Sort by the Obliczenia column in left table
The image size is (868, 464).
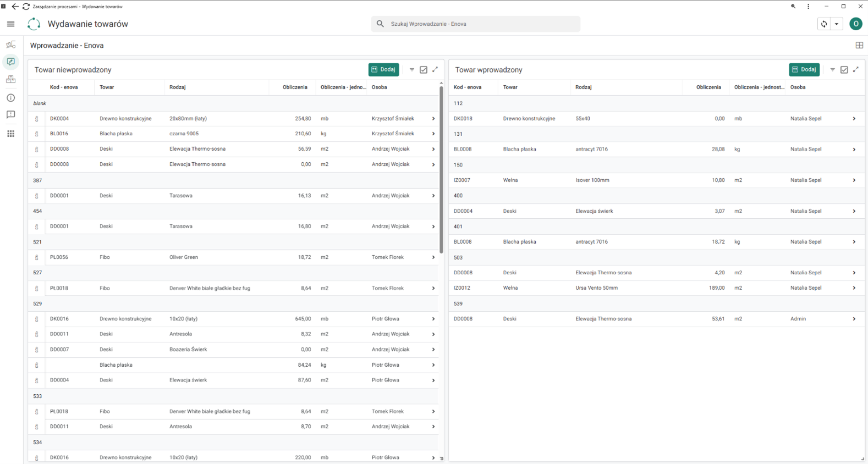(295, 87)
